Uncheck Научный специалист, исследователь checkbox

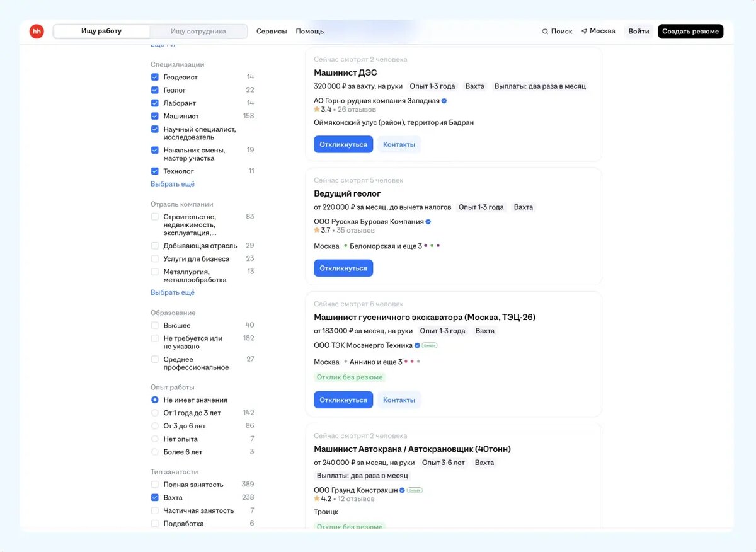pos(155,129)
